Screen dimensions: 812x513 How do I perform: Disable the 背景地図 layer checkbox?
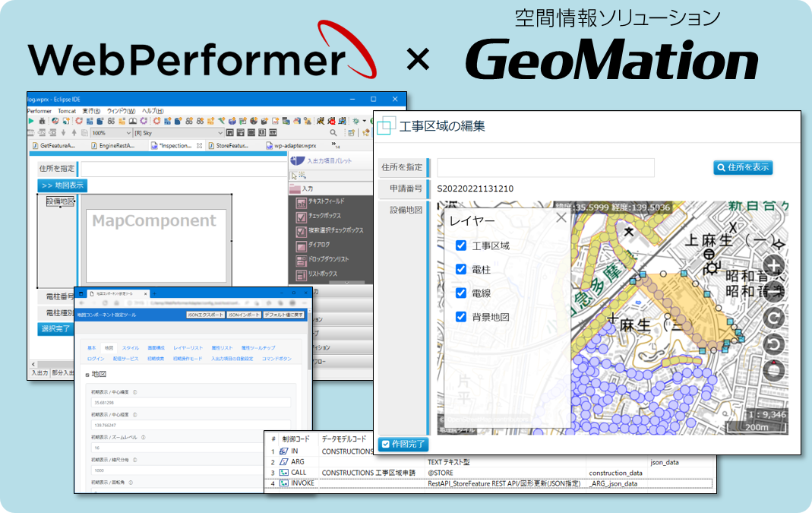[x=460, y=317]
